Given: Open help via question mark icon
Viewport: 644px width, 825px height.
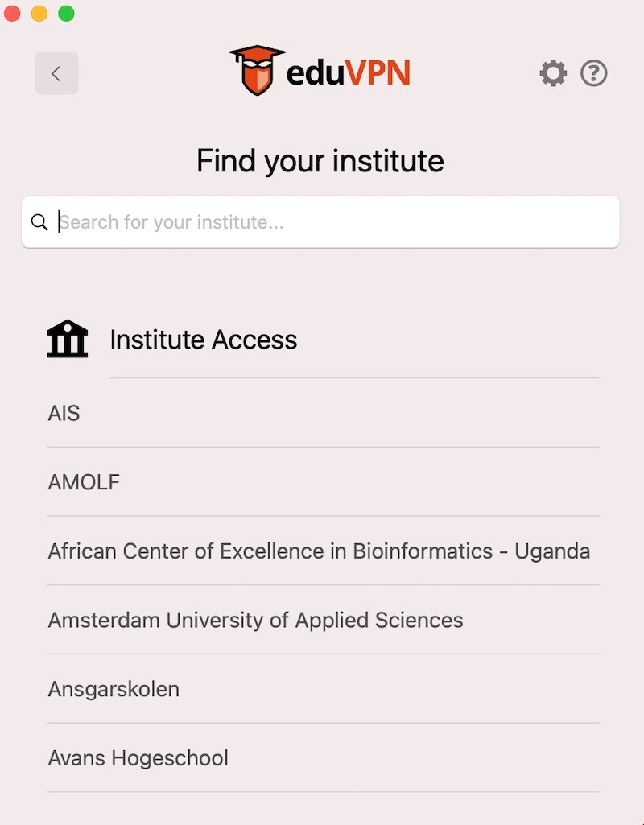Looking at the screenshot, I should [x=594, y=73].
